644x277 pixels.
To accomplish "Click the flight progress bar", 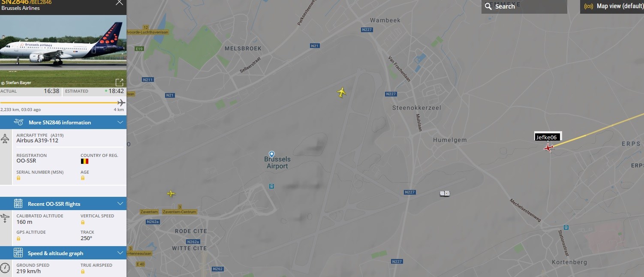I will click(x=63, y=102).
